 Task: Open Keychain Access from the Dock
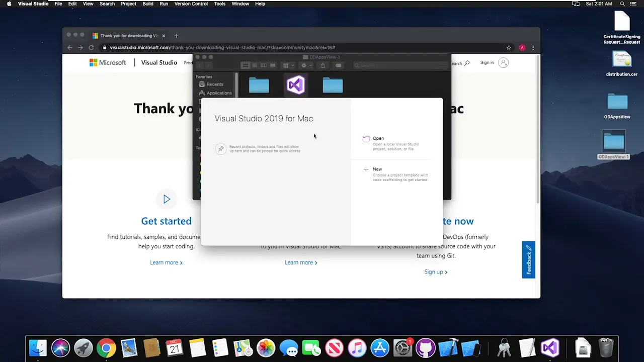(x=504, y=348)
